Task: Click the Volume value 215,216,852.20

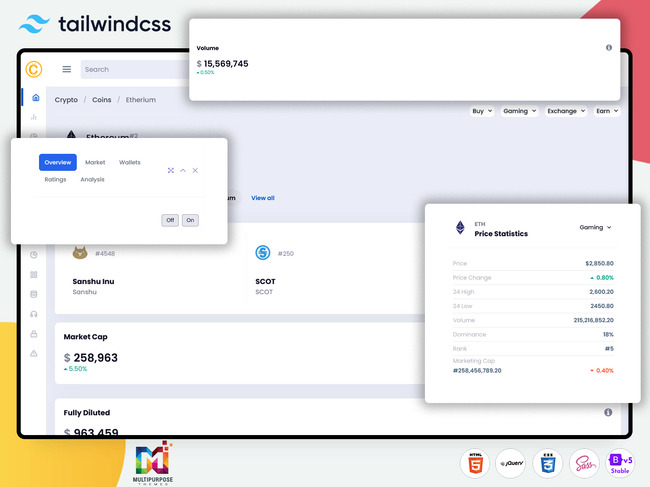Action: (594, 320)
